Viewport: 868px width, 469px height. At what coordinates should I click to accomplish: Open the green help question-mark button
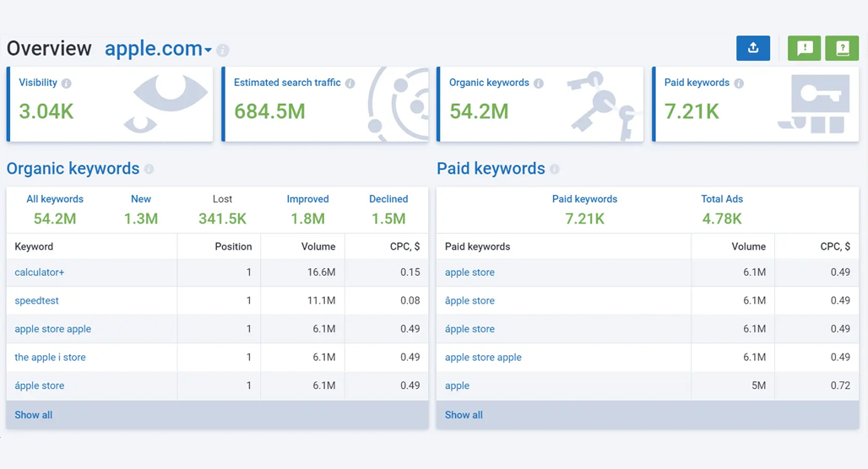coord(842,48)
